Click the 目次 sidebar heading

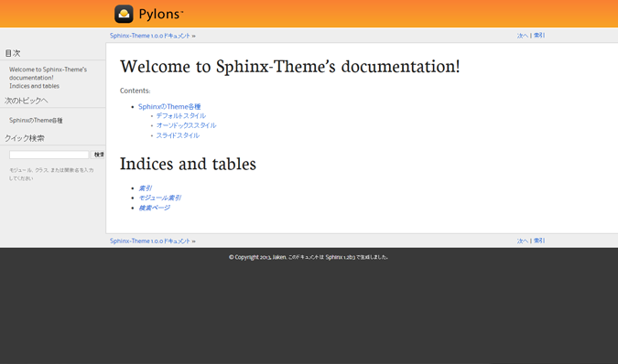point(13,53)
